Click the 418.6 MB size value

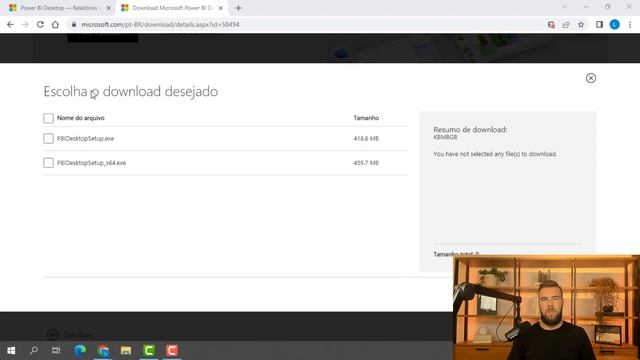click(x=366, y=138)
